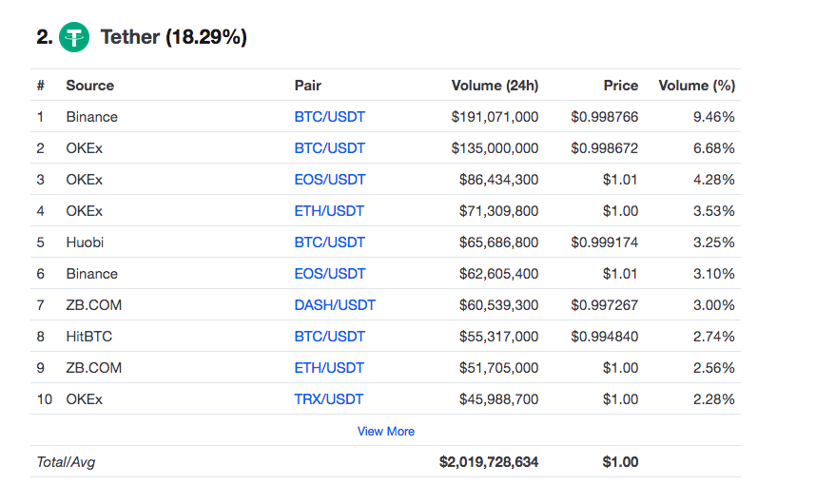The width and height of the screenshot is (835, 504).
Task: Open OKEx BTC/USDT pair at $135,000,000
Action: click(x=330, y=148)
